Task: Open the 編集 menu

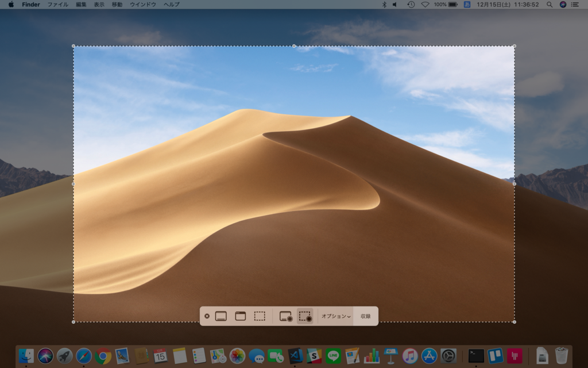Action: pyautogui.click(x=81, y=5)
